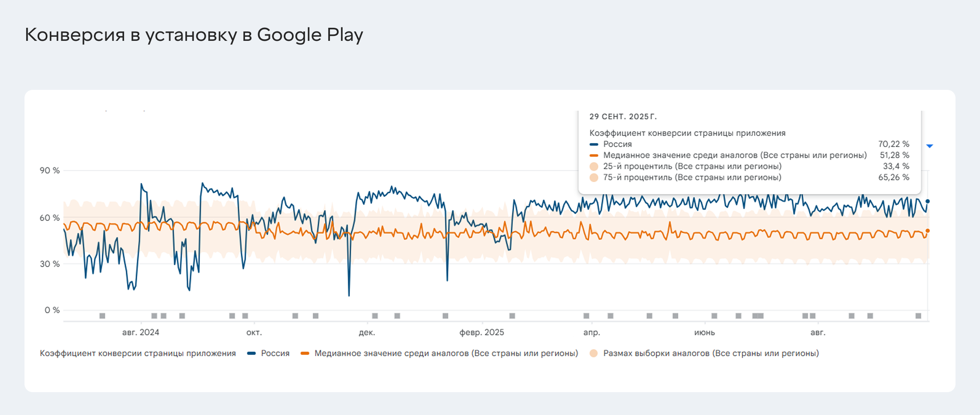The width and height of the screenshot is (980, 415).
Task: Click the blue Россия endpoint dot on chart
Action: point(927,201)
